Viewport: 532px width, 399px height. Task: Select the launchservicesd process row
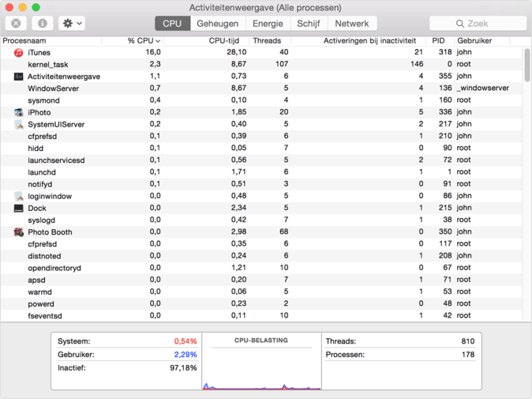point(261,160)
